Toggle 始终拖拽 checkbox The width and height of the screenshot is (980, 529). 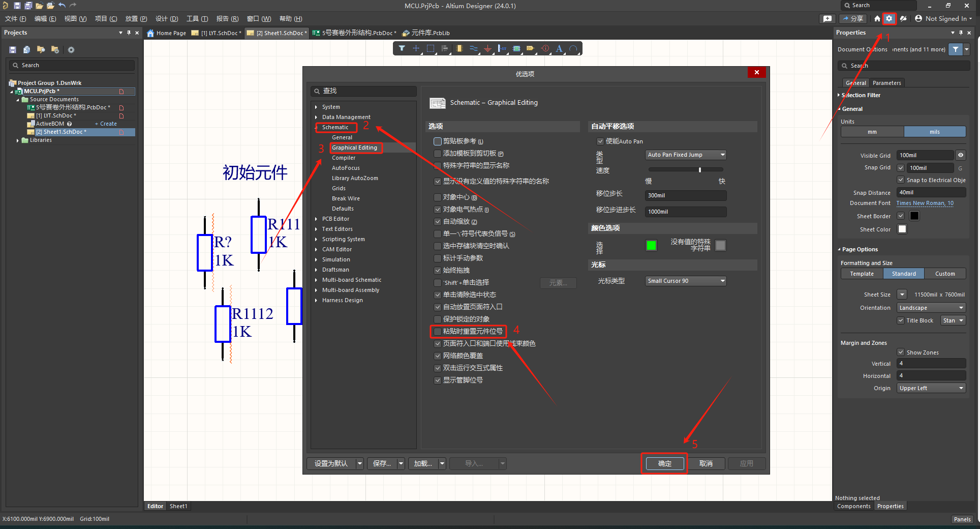pos(437,271)
